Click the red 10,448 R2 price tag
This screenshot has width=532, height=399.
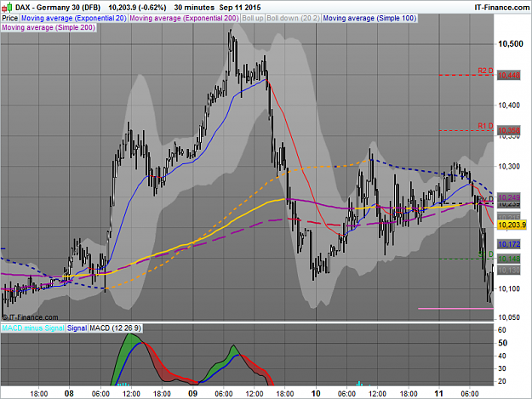click(508, 75)
